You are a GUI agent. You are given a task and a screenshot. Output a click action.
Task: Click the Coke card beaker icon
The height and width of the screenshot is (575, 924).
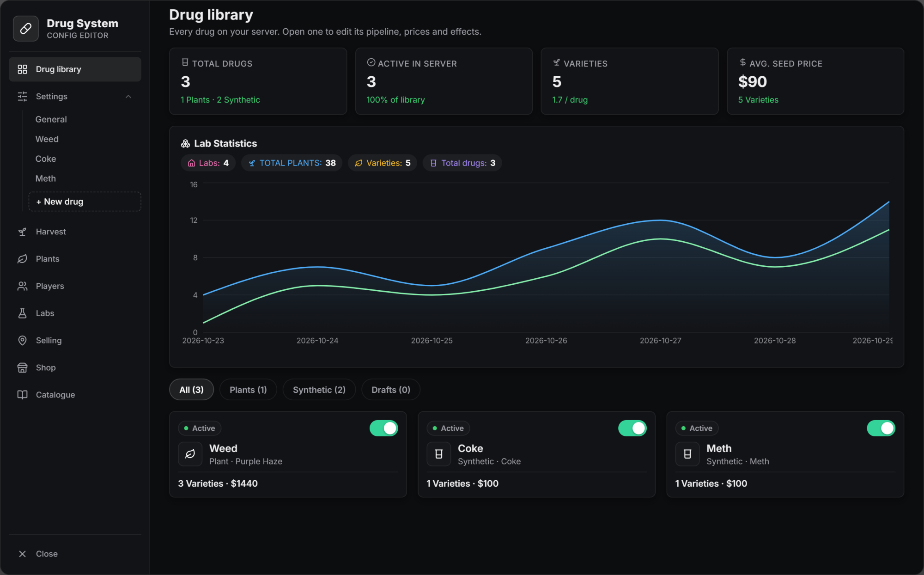(439, 454)
